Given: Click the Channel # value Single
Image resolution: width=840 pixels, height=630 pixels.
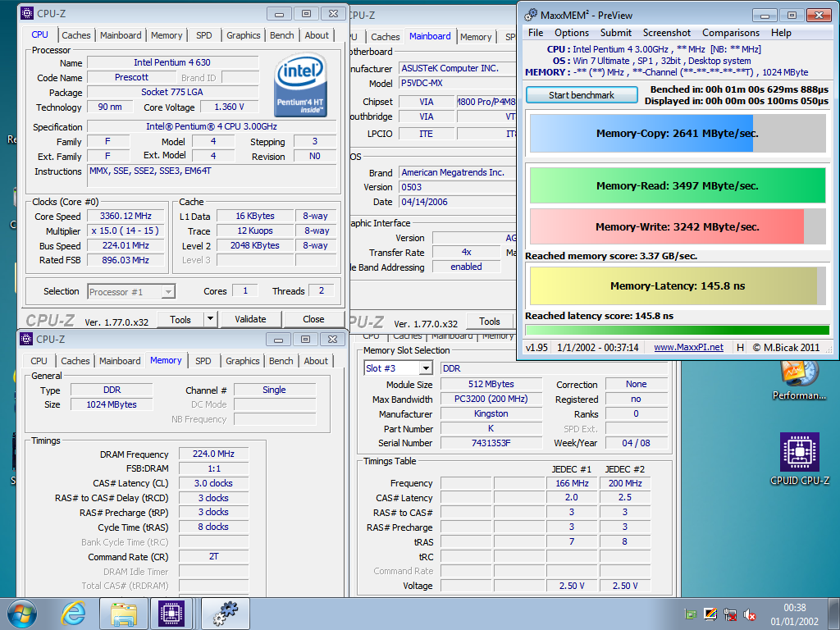Looking at the screenshot, I should coord(274,390).
